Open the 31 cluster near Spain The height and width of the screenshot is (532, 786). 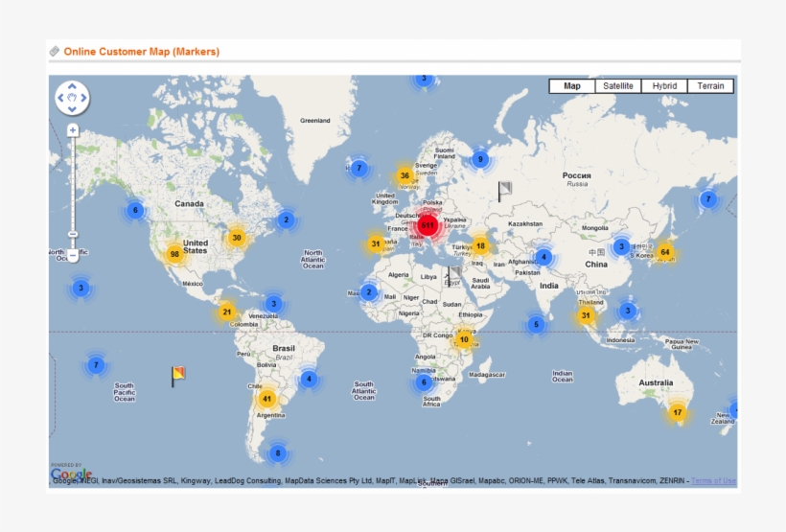[376, 244]
